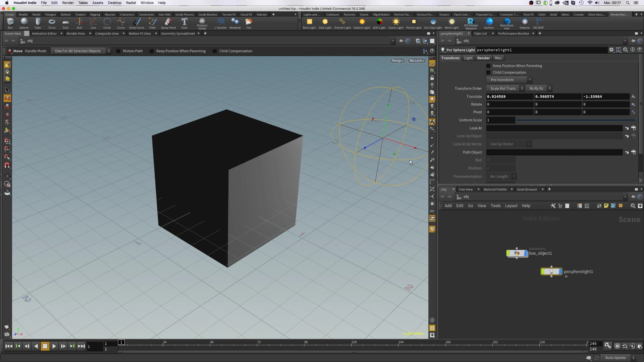The width and height of the screenshot is (644, 362).
Task: Open the One For All Selected Objects dropdown
Action: (81, 51)
